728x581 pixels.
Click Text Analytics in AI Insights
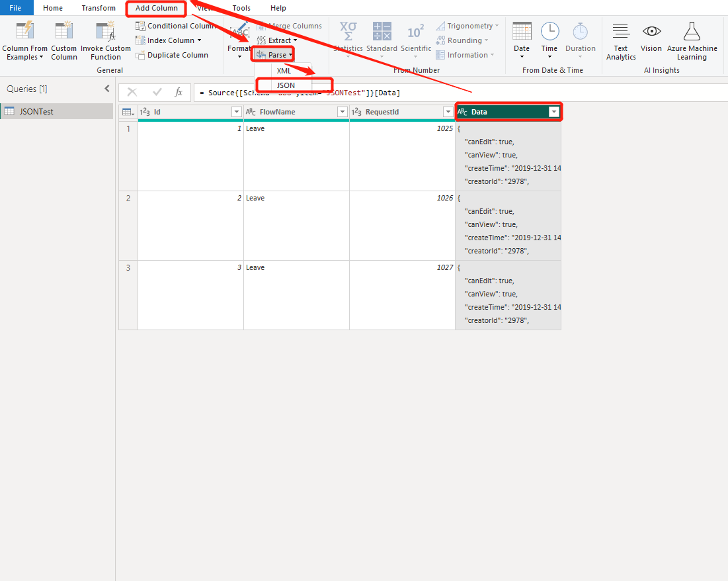[x=620, y=40]
